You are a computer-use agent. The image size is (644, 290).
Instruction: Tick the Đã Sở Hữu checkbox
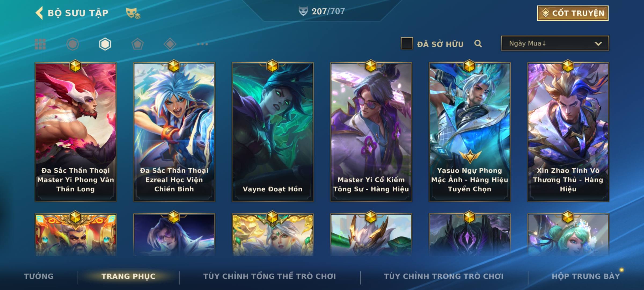(407, 43)
